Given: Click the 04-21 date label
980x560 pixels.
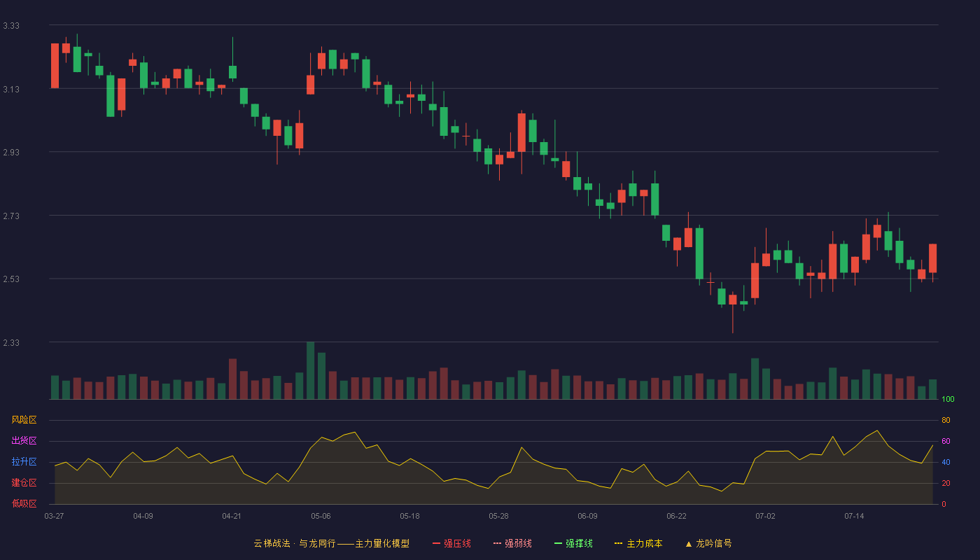Looking at the screenshot, I should [x=232, y=516].
